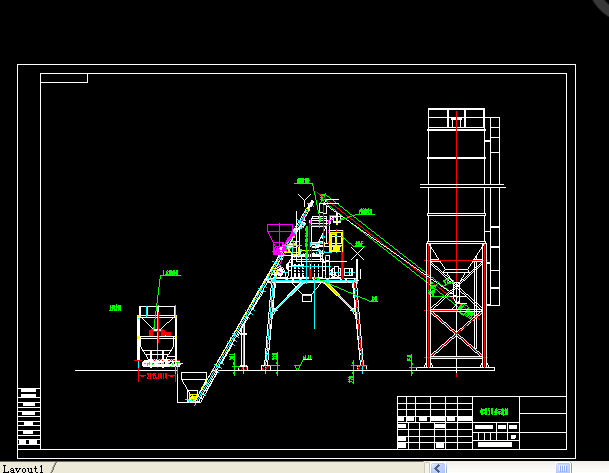The width and height of the screenshot is (609, 473).
Task: Click the horizontal scrollbar left arrow
Action: [439, 467]
